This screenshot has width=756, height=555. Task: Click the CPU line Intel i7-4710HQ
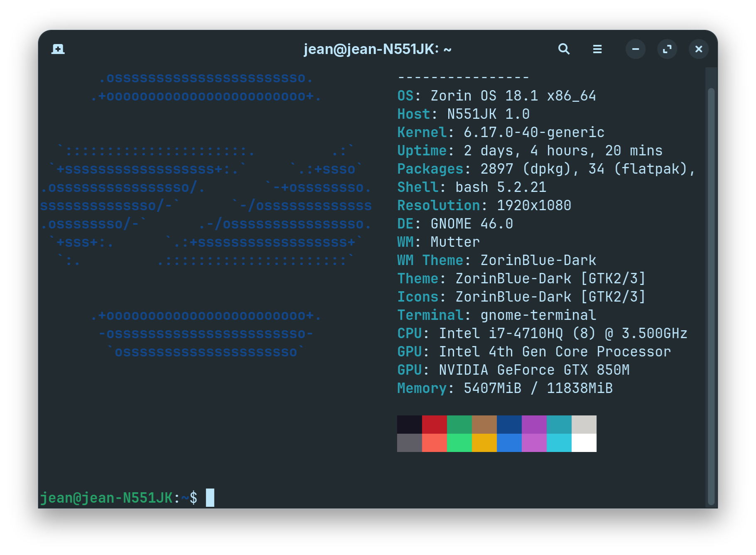[542, 334]
